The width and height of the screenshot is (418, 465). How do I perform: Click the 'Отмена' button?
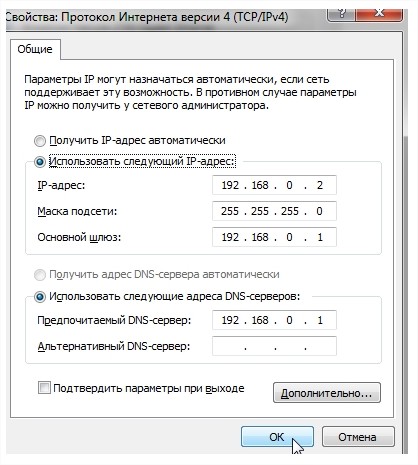point(358,437)
